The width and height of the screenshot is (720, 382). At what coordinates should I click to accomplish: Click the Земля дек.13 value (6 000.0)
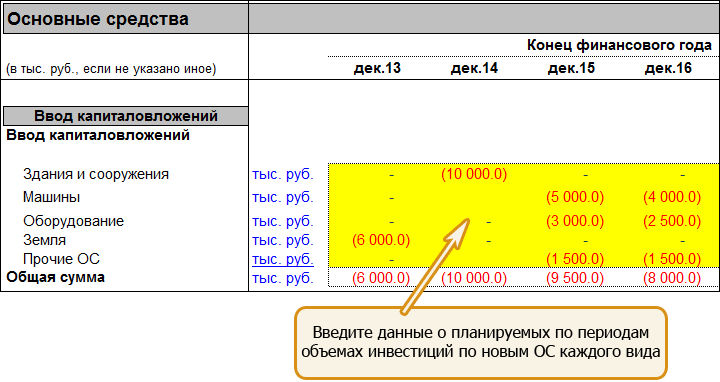[381, 240]
